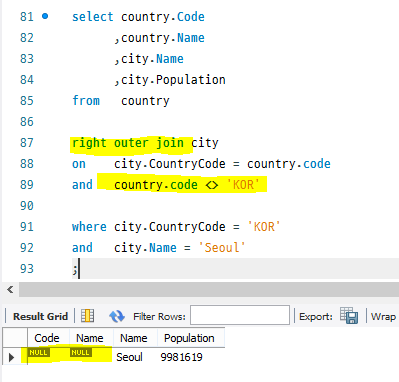This screenshot has height=382, width=399.
Task: Click the Result Grid label
Action: coord(40,316)
